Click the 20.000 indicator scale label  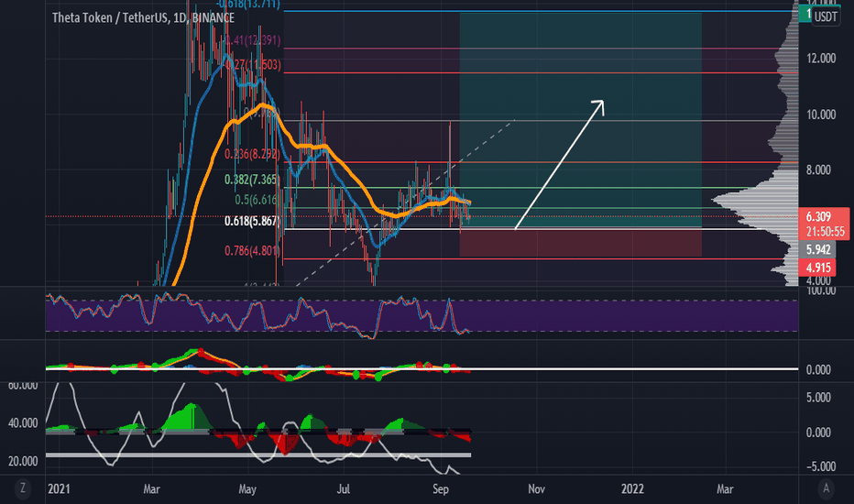pos(23,462)
